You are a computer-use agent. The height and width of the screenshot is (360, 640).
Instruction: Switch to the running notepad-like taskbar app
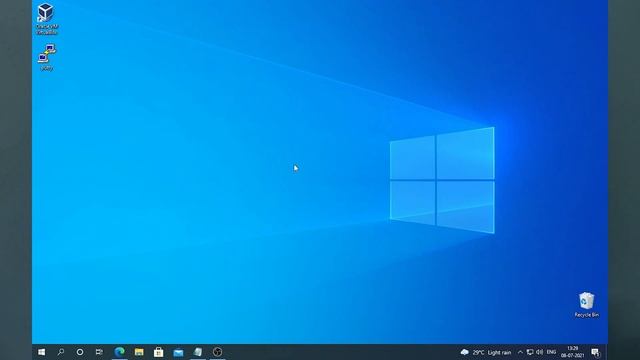(x=198, y=352)
